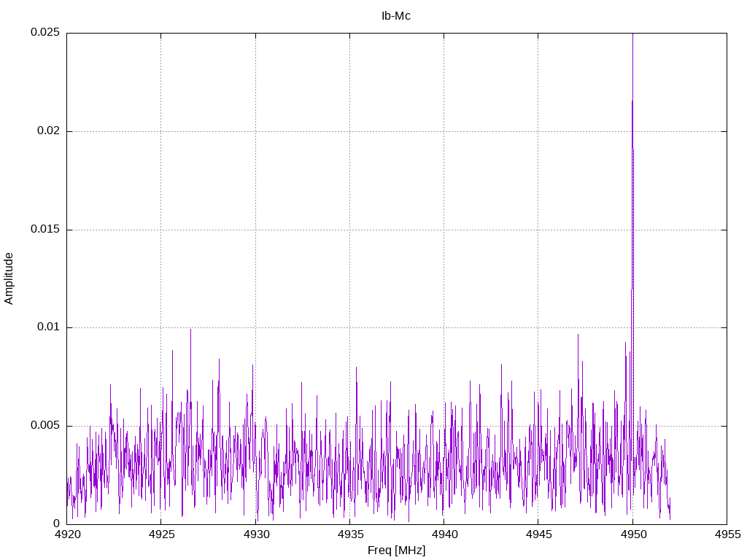747x560 pixels.
Task: Click the 4925 x-axis tick label
Action: tap(161, 534)
